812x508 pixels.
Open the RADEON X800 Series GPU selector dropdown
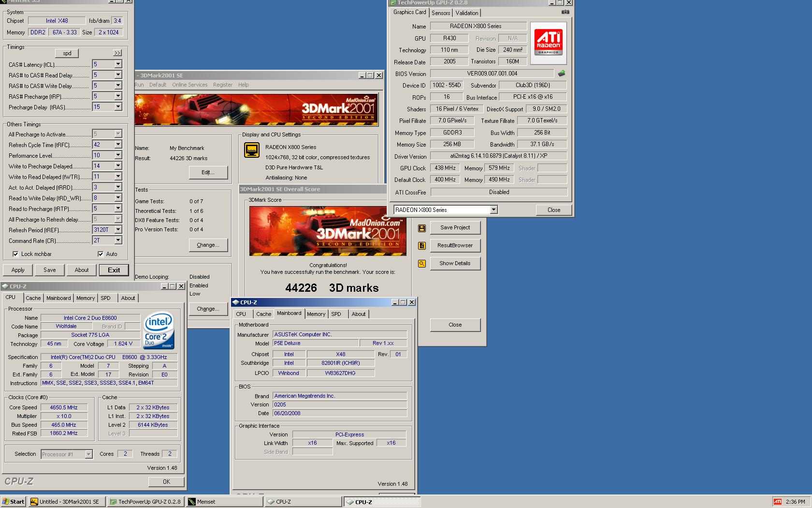pyautogui.click(x=493, y=210)
